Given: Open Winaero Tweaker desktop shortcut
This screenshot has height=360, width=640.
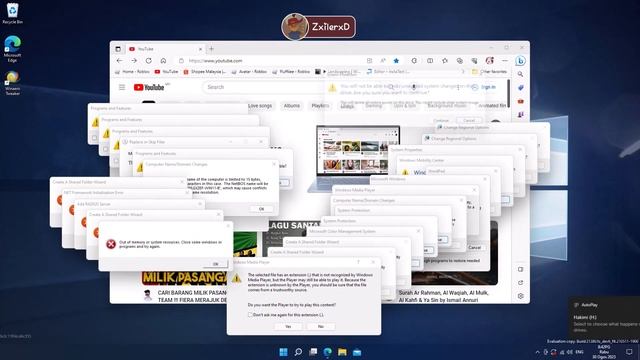Looking at the screenshot, I should point(12,83).
